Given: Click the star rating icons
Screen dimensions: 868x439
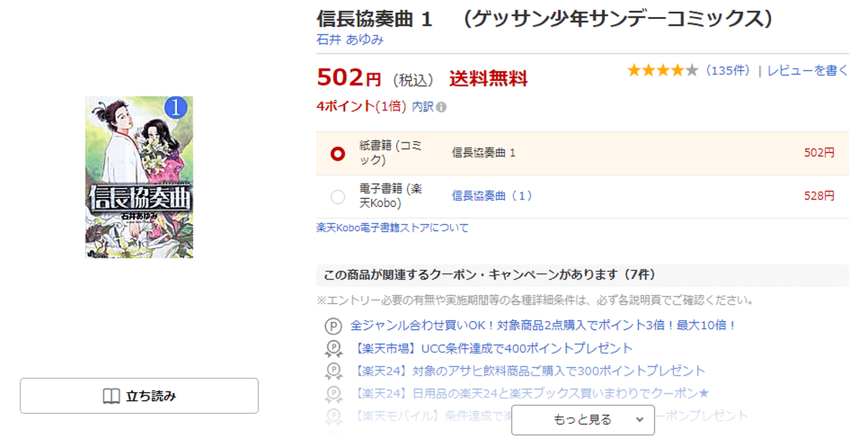Looking at the screenshot, I should click(662, 71).
